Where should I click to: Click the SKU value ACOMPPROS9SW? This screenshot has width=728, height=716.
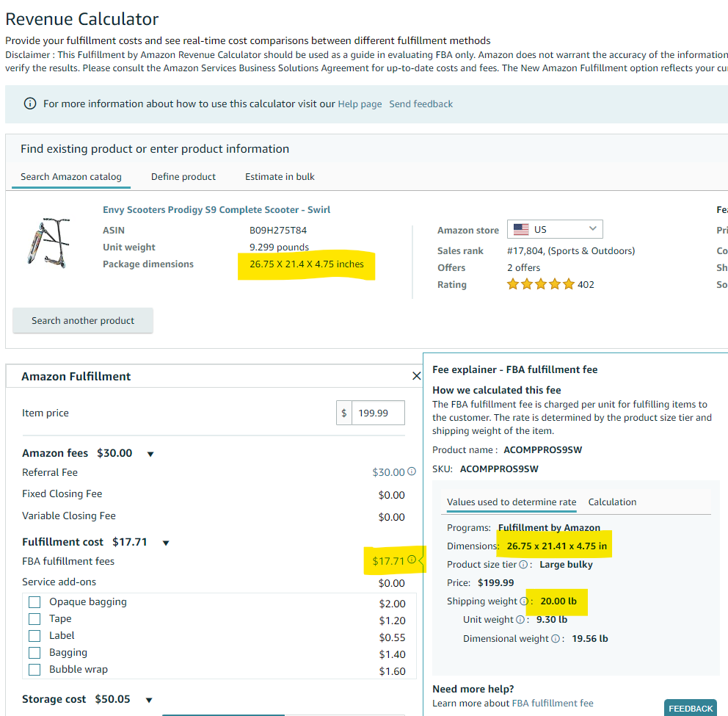(499, 469)
